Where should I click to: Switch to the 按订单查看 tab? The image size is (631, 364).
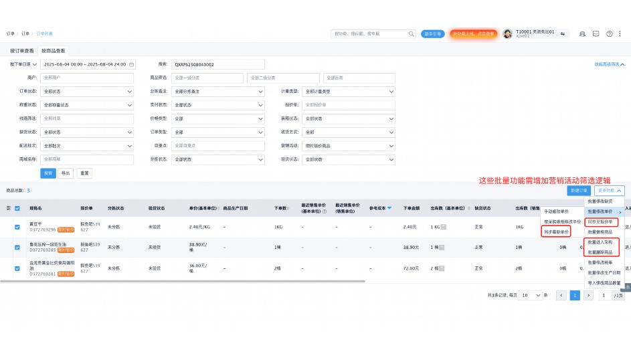click(21, 51)
